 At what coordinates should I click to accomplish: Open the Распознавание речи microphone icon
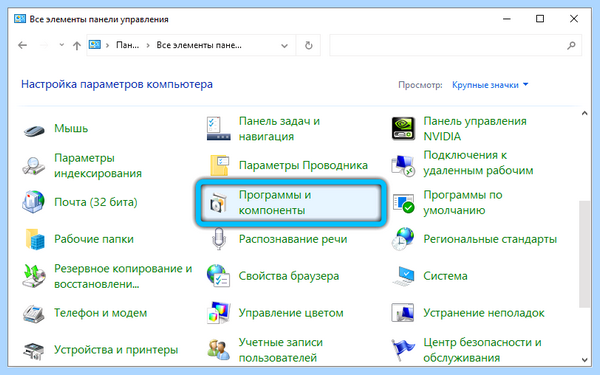[219, 239]
